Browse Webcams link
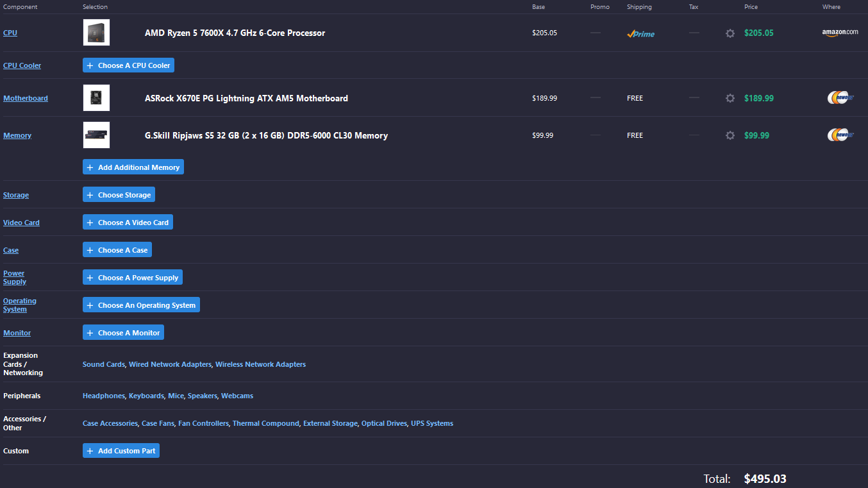 237,396
